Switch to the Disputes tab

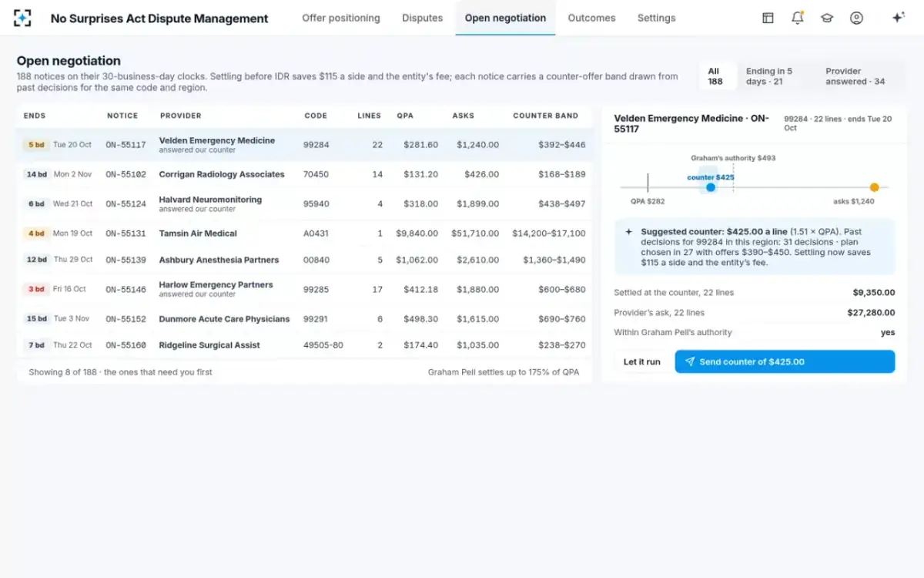422,18
